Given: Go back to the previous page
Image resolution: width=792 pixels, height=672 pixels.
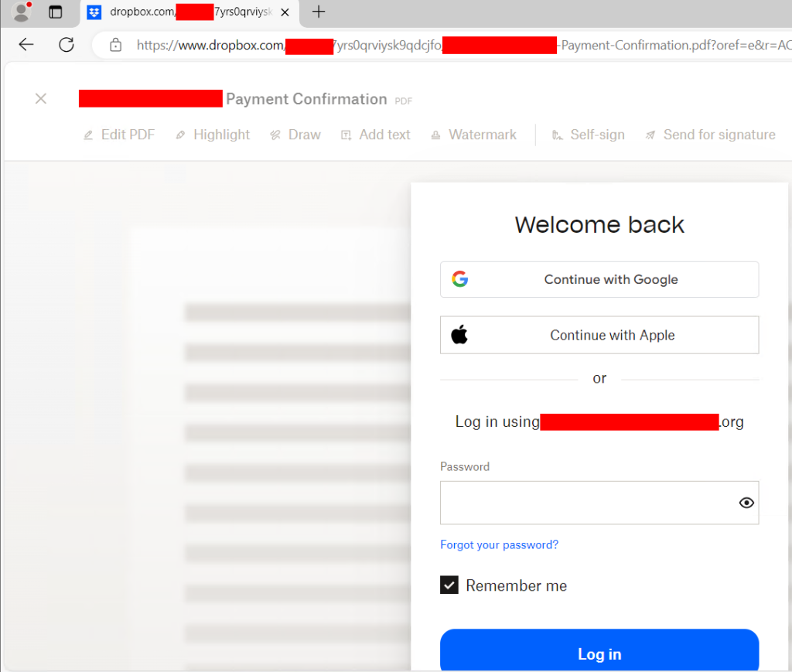Looking at the screenshot, I should pos(26,45).
